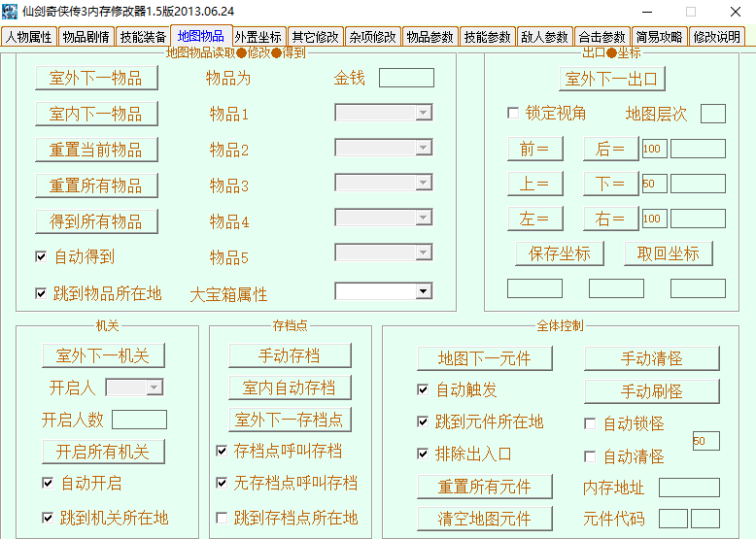Click the 室内自动存档 button
The width and height of the screenshot is (756, 539).
point(290,387)
